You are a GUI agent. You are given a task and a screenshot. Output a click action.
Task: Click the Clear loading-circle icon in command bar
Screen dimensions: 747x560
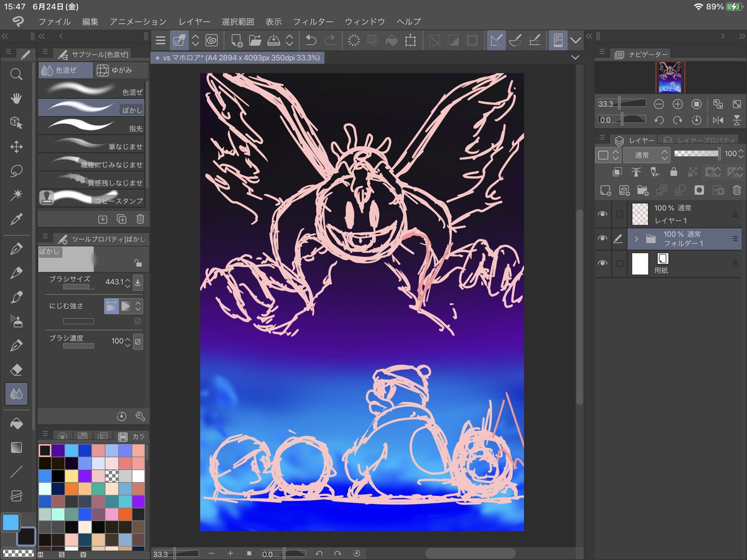[354, 40]
